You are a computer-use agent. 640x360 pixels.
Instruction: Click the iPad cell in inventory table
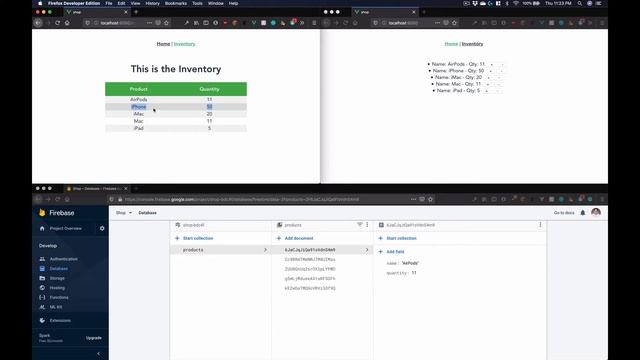[139, 128]
